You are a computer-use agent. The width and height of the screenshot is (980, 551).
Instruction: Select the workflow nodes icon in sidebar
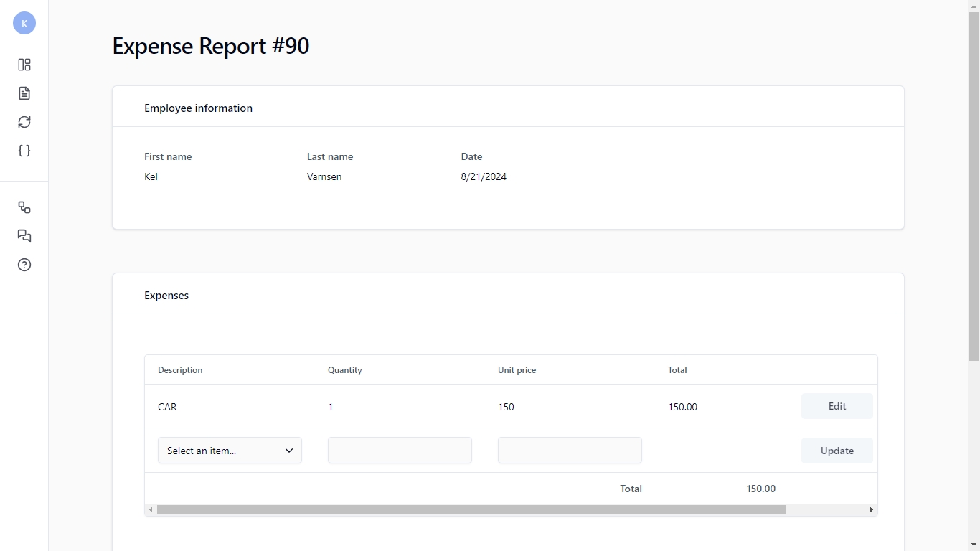[24, 207]
